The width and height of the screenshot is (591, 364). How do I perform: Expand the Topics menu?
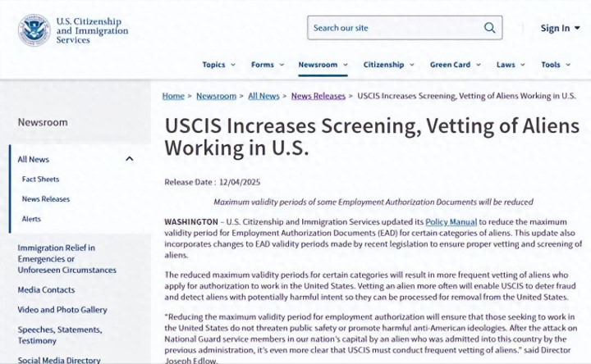[x=218, y=65]
